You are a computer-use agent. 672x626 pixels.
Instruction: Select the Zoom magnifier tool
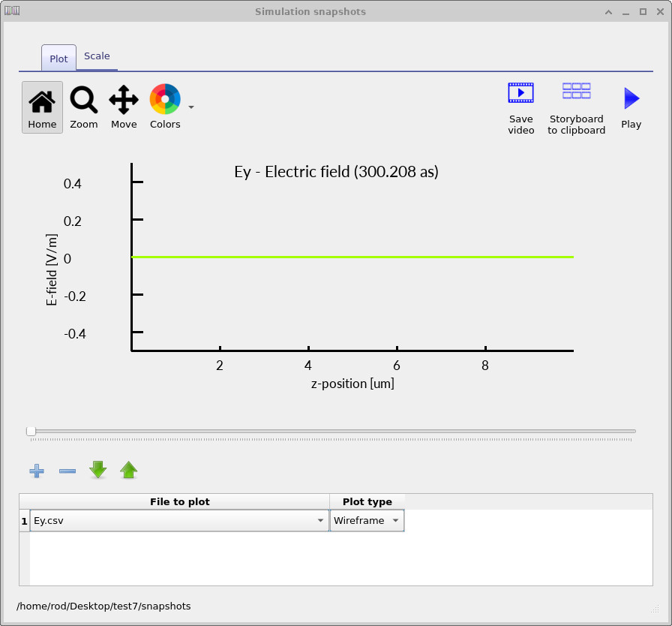(83, 107)
